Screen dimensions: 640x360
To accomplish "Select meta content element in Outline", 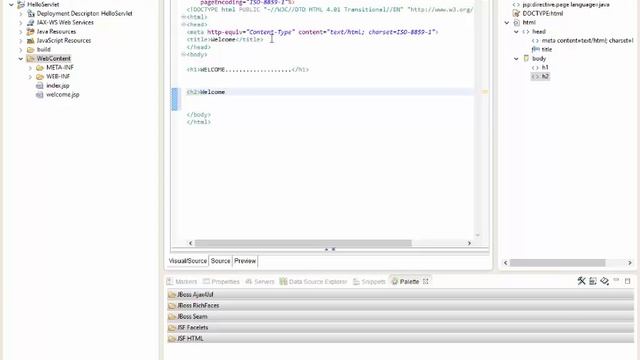I will click(x=587, y=40).
